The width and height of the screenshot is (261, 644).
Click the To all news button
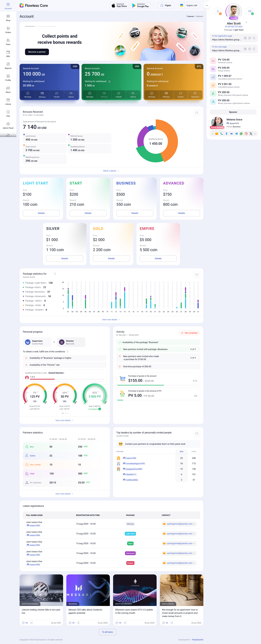tap(107, 632)
